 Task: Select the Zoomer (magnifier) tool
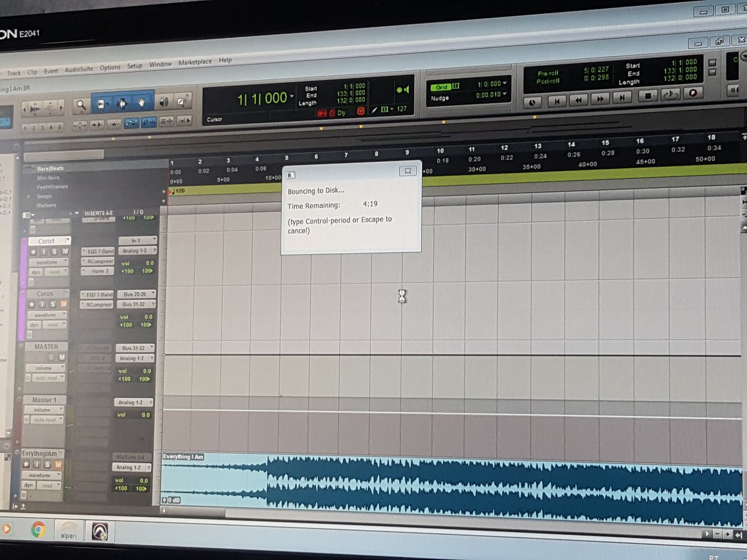[82, 106]
